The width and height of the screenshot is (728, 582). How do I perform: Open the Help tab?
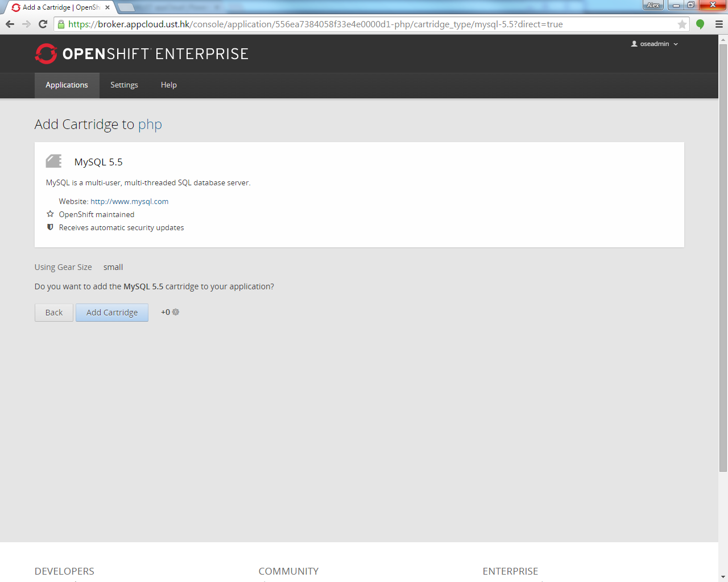click(168, 85)
